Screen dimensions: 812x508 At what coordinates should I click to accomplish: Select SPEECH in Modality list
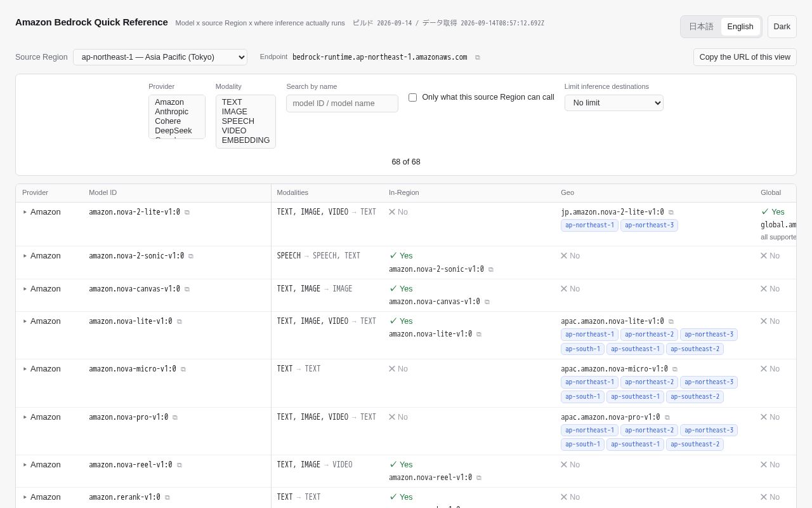click(246, 121)
